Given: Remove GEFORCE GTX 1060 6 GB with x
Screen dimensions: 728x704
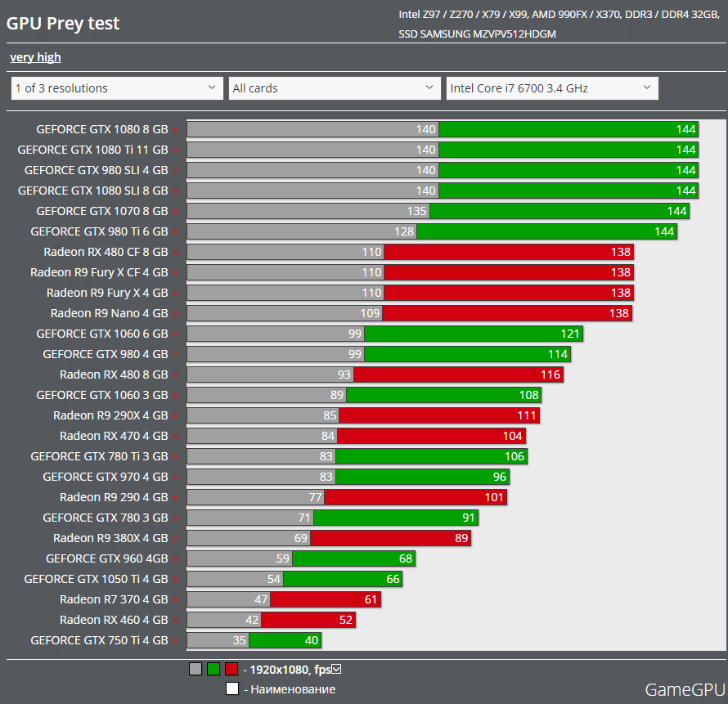Looking at the screenshot, I should tap(176, 334).
